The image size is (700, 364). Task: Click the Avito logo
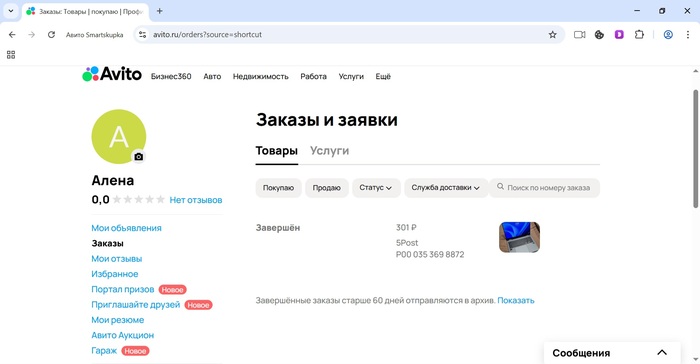(x=112, y=74)
